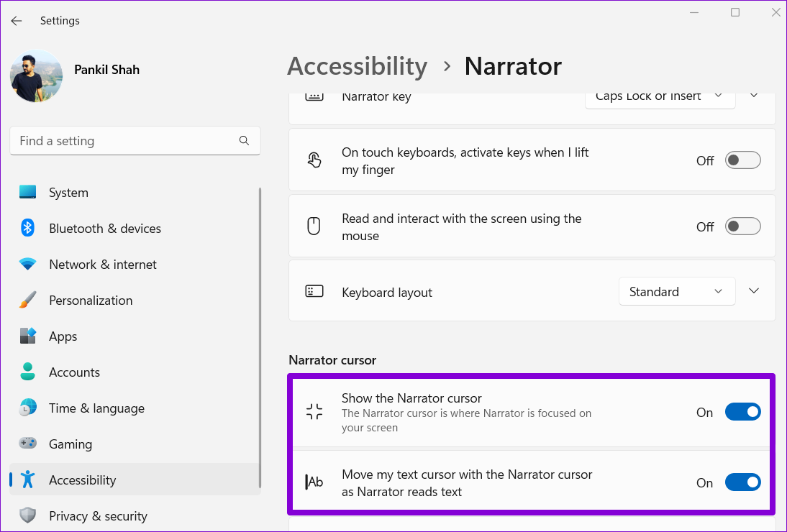Click the back arrow icon

coord(17,21)
